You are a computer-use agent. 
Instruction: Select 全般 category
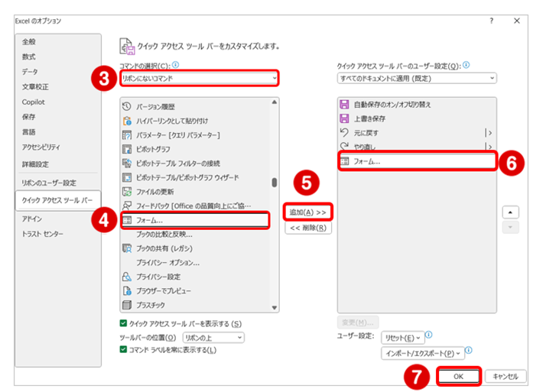pos(58,41)
